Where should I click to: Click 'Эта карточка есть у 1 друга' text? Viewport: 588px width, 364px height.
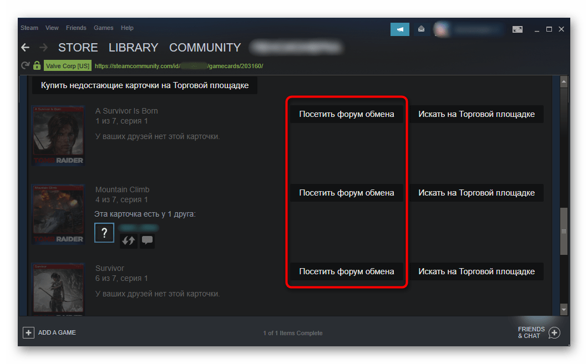pos(145,214)
